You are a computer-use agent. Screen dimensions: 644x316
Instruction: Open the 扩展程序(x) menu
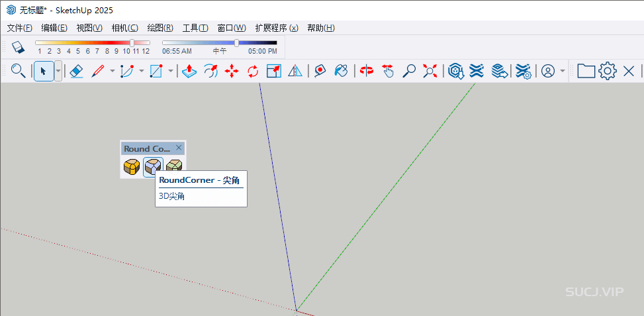pyautogui.click(x=277, y=28)
